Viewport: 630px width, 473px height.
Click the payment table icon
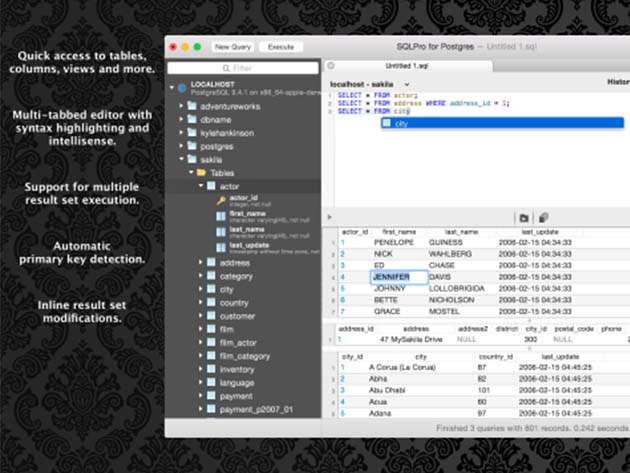(x=211, y=395)
